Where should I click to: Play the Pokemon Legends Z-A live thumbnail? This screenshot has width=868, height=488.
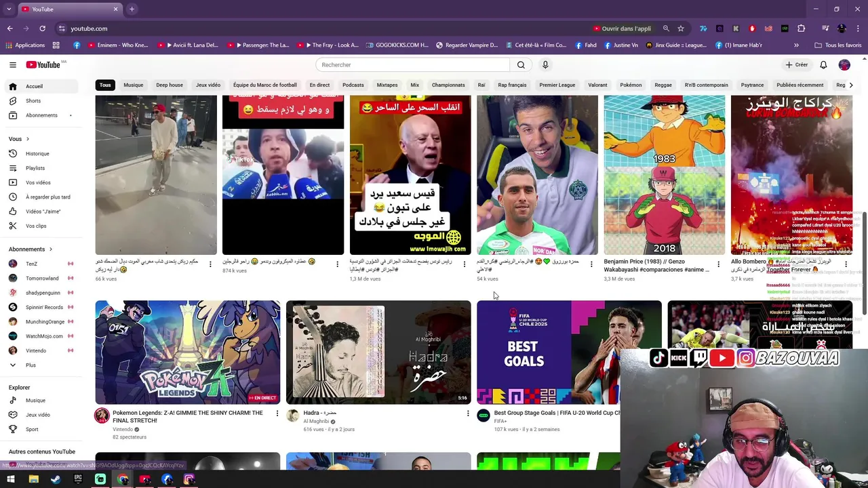[x=188, y=352]
